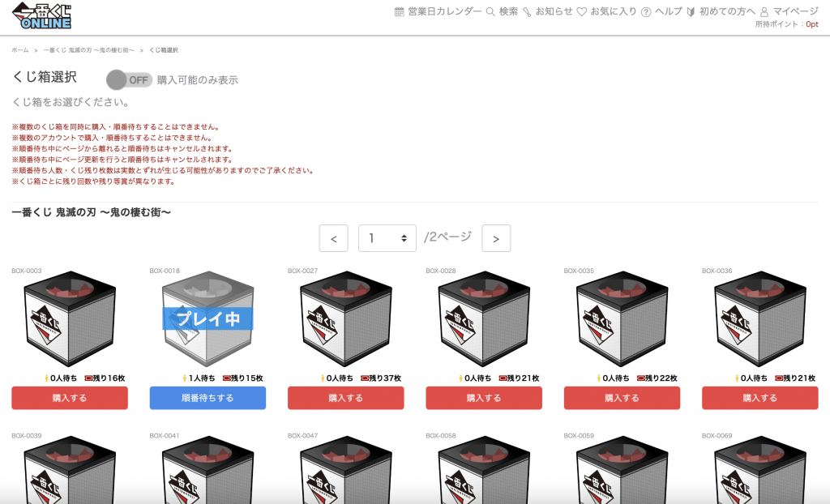Viewport: 830px width, 504px height.
Task: Open the page number dropdown
Action: 387,238
